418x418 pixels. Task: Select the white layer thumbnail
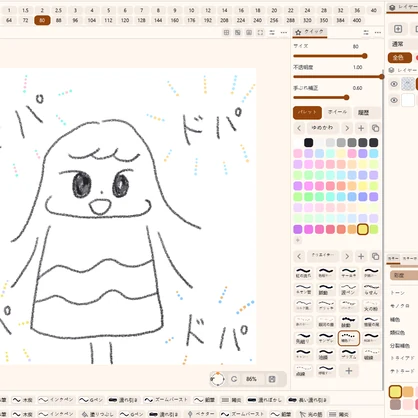pyautogui.click(x=408, y=100)
